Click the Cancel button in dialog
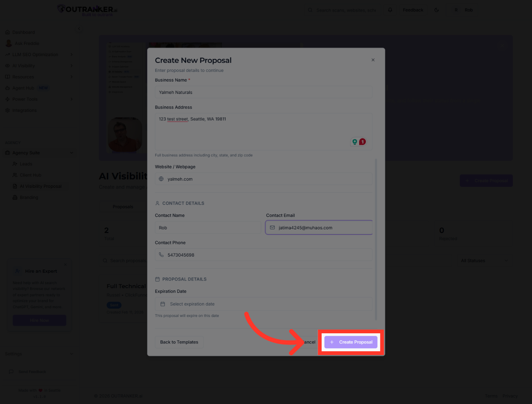This screenshot has width=532, height=404. tap(309, 342)
